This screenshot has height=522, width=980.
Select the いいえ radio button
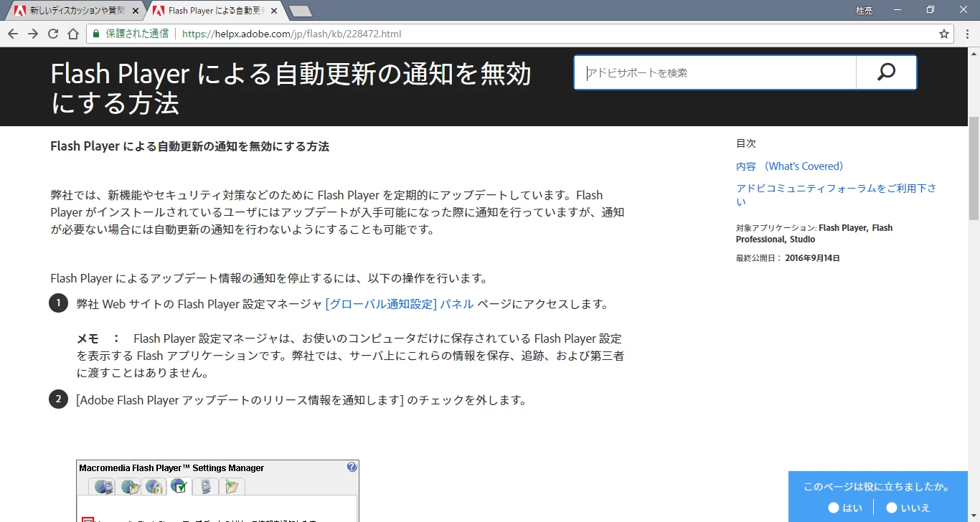tap(892, 508)
